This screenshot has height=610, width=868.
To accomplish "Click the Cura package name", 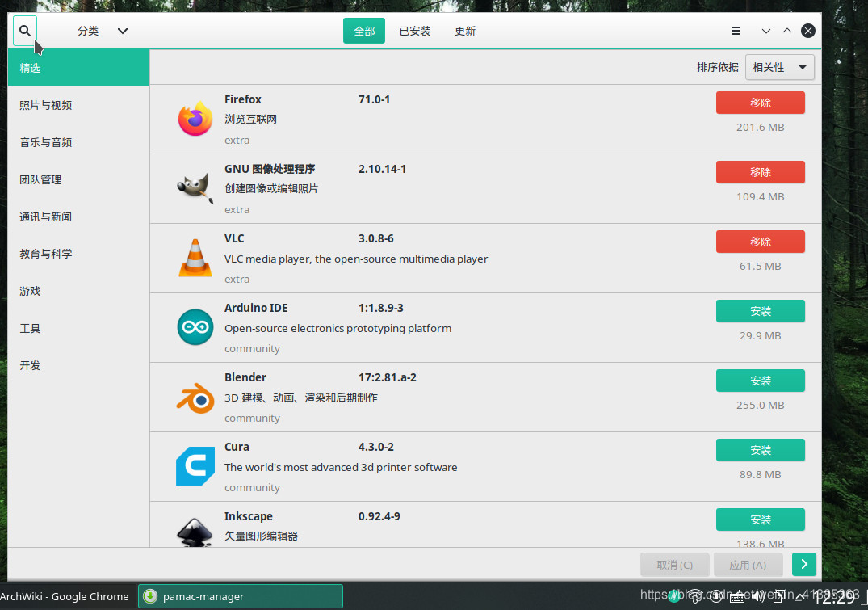I will [x=237, y=447].
